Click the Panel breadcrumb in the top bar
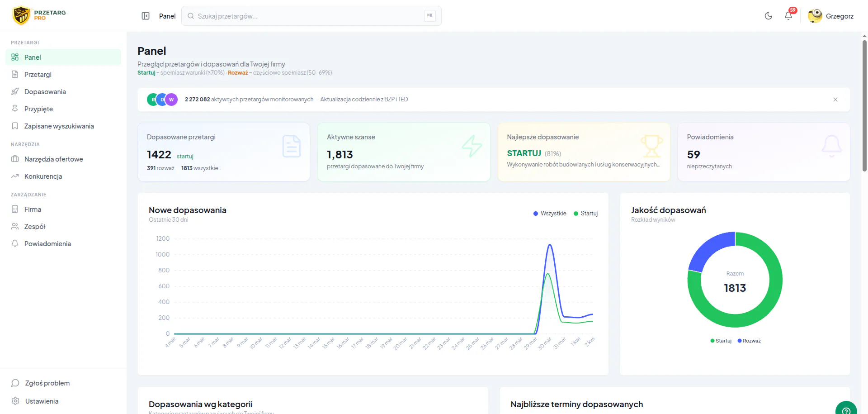Image resolution: width=868 pixels, height=414 pixels. (x=167, y=16)
